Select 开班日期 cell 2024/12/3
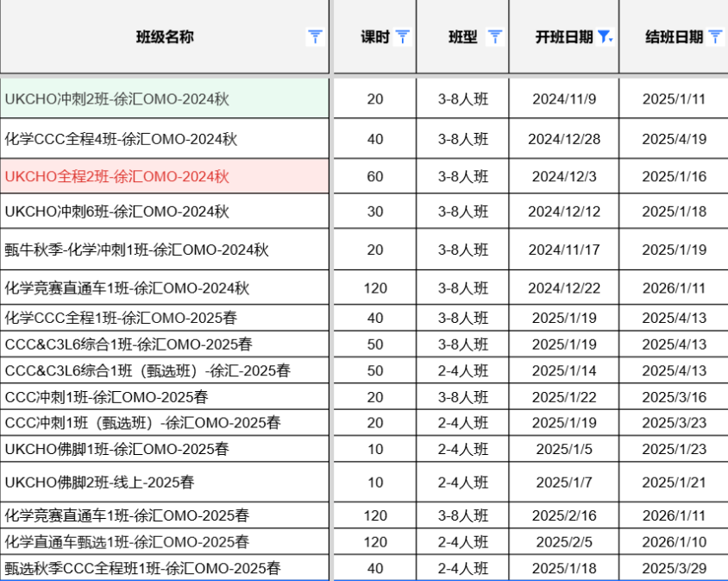Image resolution: width=728 pixels, height=581 pixels. pyautogui.click(x=563, y=176)
